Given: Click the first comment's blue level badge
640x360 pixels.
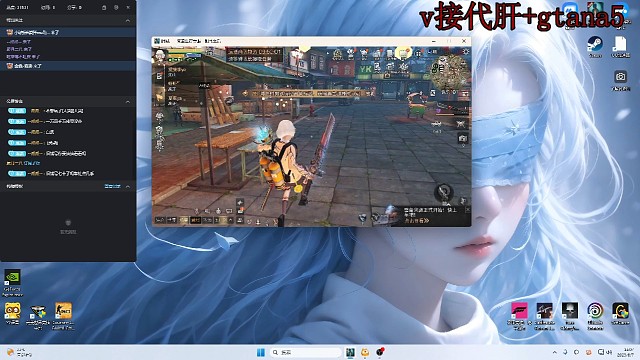Looking at the screenshot, I should point(17,111).
